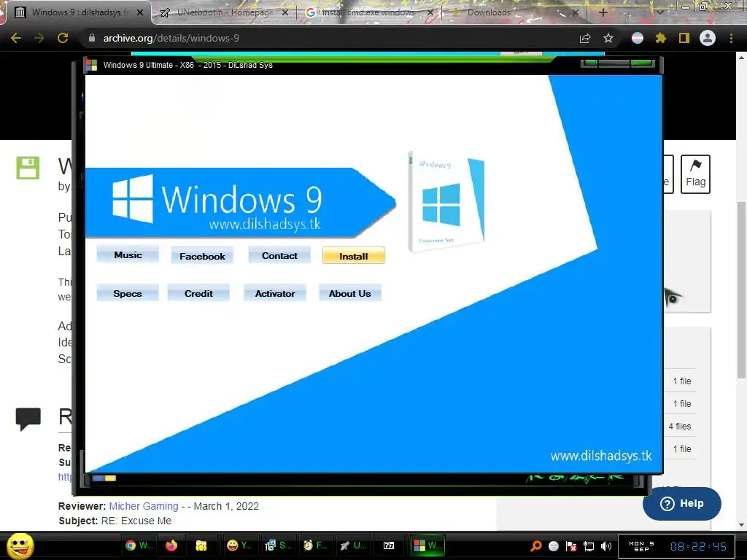Go forward in the browser

coord(39,38)
